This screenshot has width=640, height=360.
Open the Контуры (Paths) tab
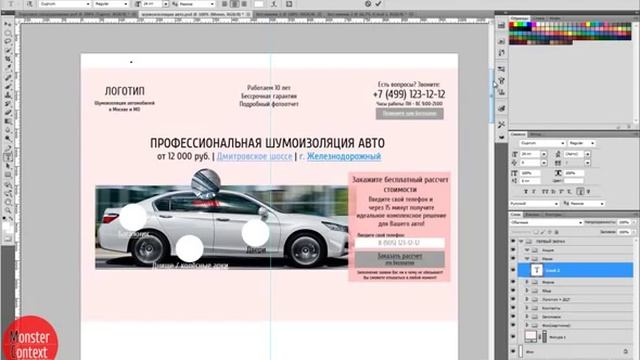(553, 214)
